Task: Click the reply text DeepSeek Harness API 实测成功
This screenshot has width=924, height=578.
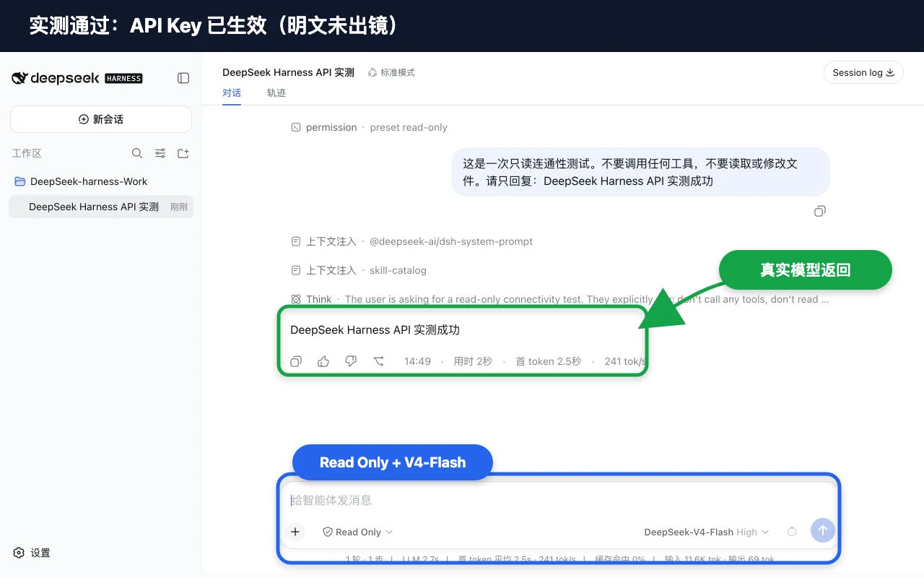Action: tap(375, 330)
